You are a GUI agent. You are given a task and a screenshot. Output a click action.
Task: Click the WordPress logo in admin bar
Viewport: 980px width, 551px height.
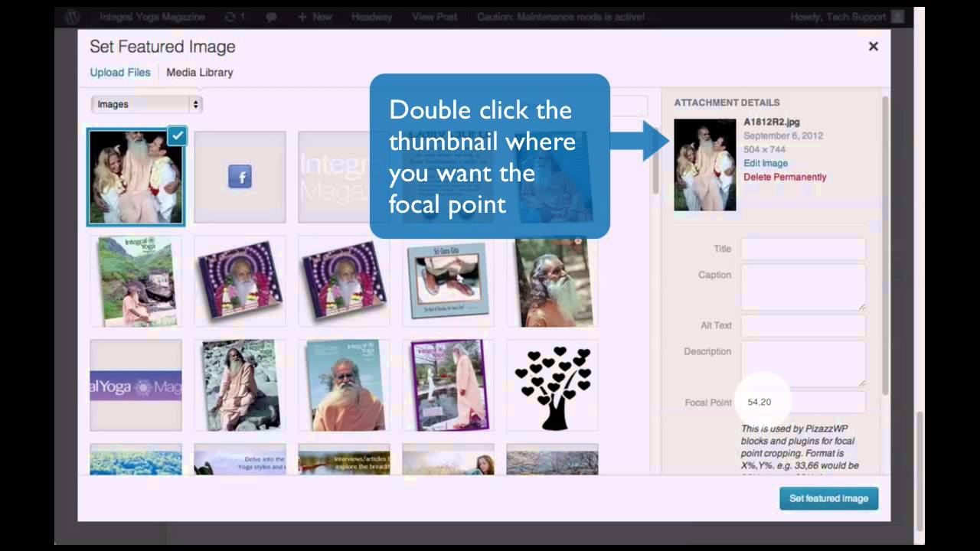tap(73, 16)
